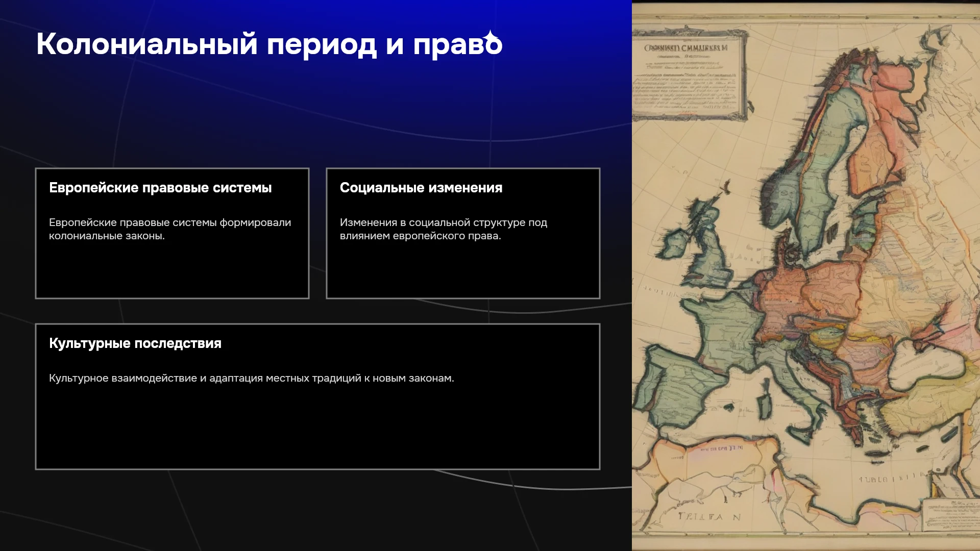Select the "Культурные последствия" card heading
Image resolution: width=980 pixels, height=551 pixels.
click(x=135, y=343)
